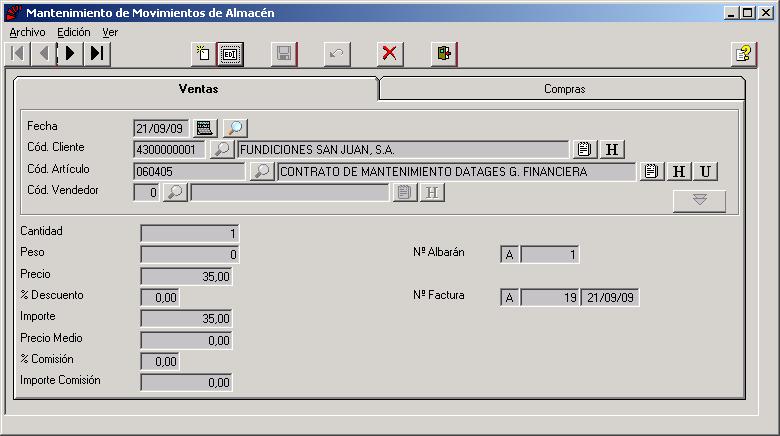Screen dimensions: 780x436
Task: Click the client name FUNDICIONES SAN JUAN field
Action: [403, 150]
